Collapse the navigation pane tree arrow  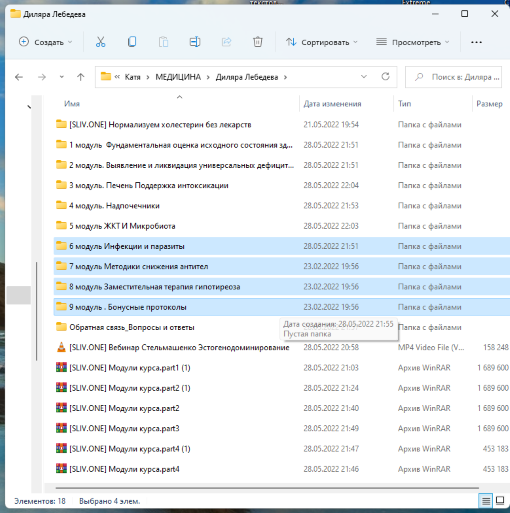pyautogui.click(x=29, y=107)
